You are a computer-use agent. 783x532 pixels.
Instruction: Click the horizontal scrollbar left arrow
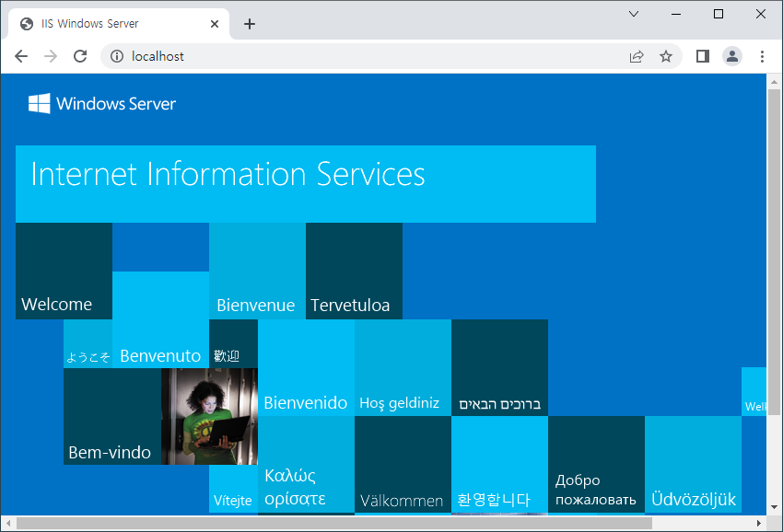(x=8, y=523)
